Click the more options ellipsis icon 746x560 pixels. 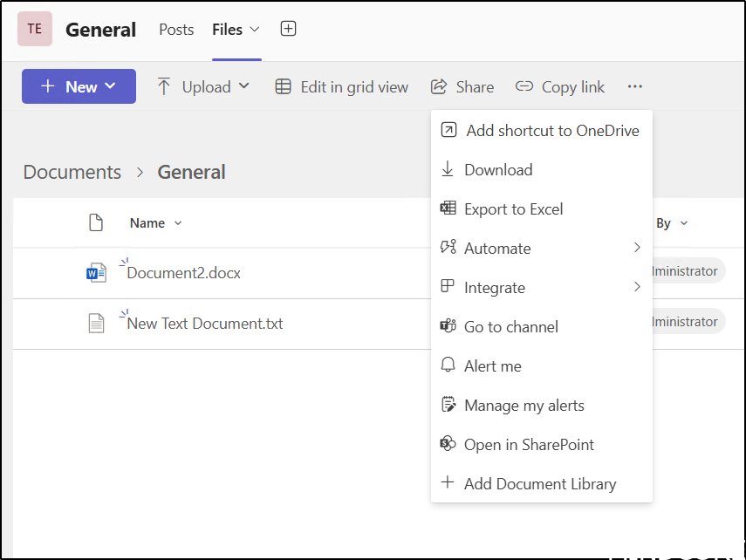(x=634, y=86)
